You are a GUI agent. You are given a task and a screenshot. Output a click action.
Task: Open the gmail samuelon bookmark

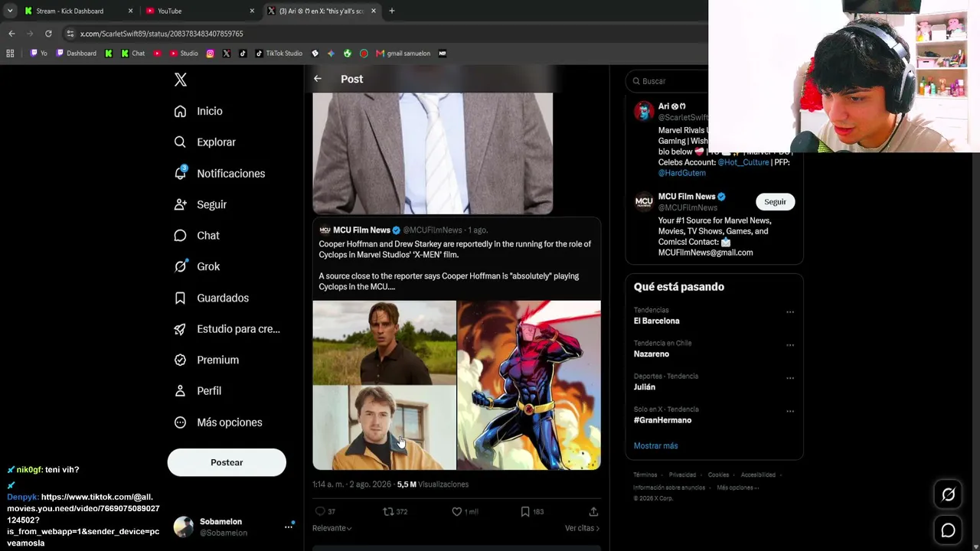(403, 54)
